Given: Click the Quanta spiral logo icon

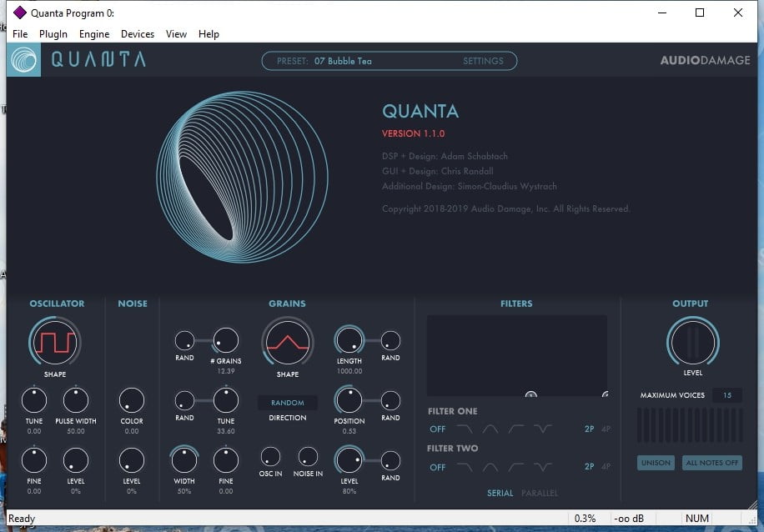Looking at the screenshot, I should click(x=23, y=60).
